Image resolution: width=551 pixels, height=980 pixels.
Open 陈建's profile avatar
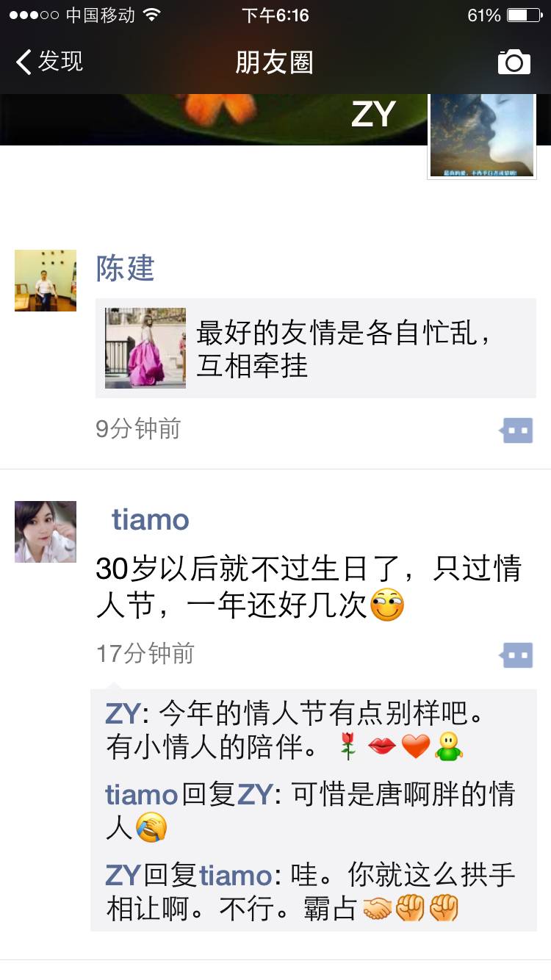(46, 281)
